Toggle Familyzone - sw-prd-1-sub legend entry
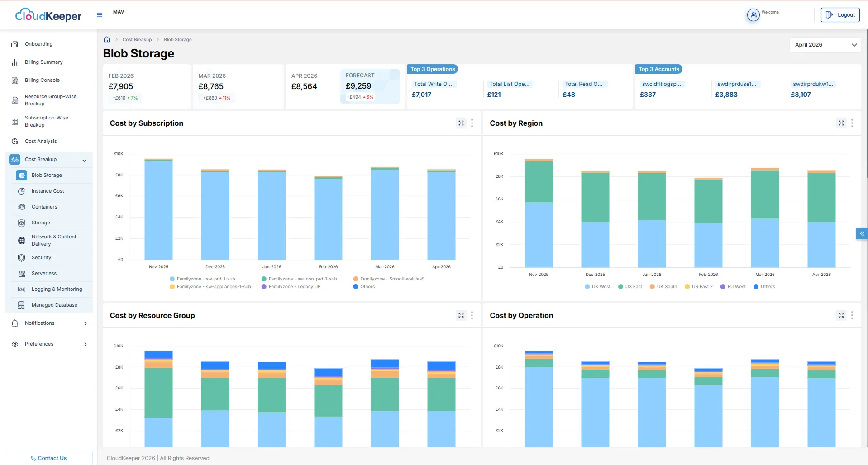Screen dimensions: 868x465 point(202,279)
